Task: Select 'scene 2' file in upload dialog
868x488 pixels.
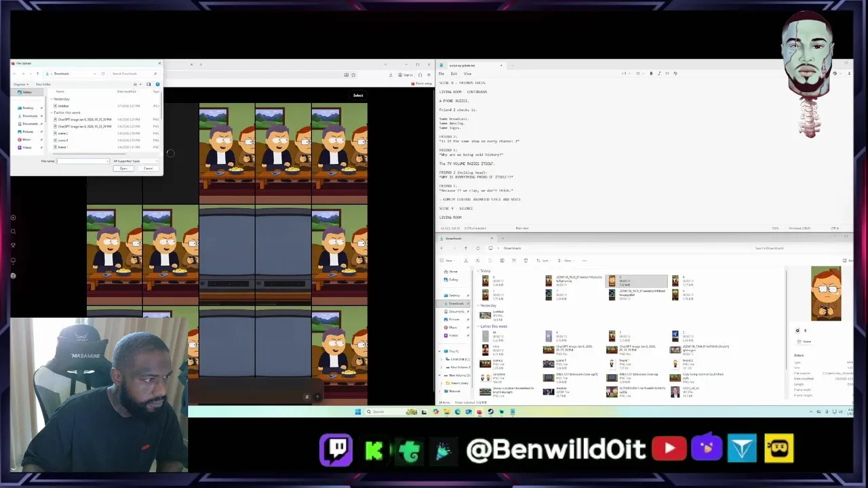Action: tap(62, 134)
